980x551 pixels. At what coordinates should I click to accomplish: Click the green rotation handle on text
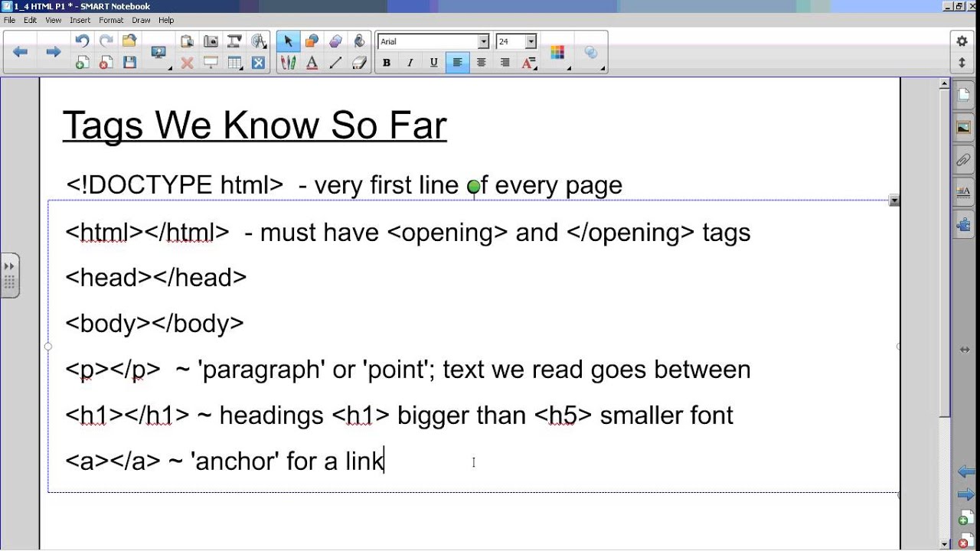(474, 186)
